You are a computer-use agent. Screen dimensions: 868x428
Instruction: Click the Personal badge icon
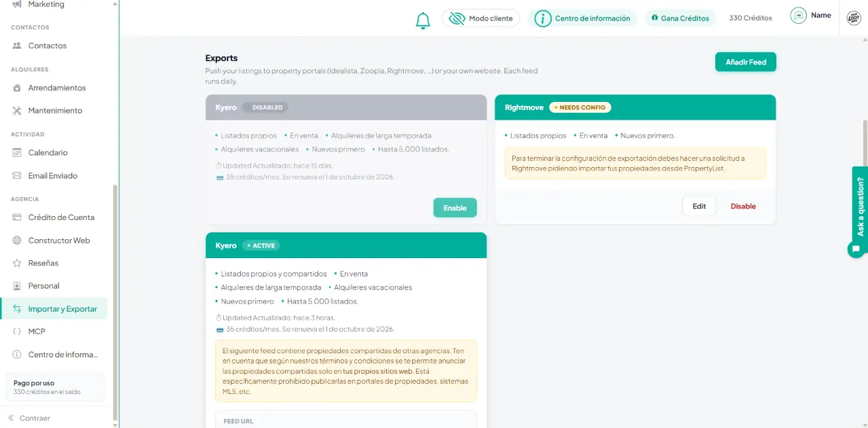(17, 286)
